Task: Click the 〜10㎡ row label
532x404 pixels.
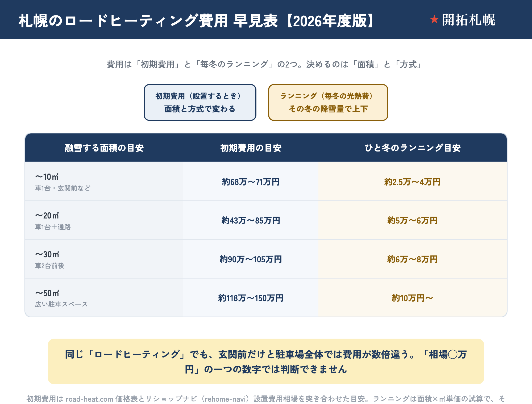Action: pyautogui.click(x=47, y=177)
